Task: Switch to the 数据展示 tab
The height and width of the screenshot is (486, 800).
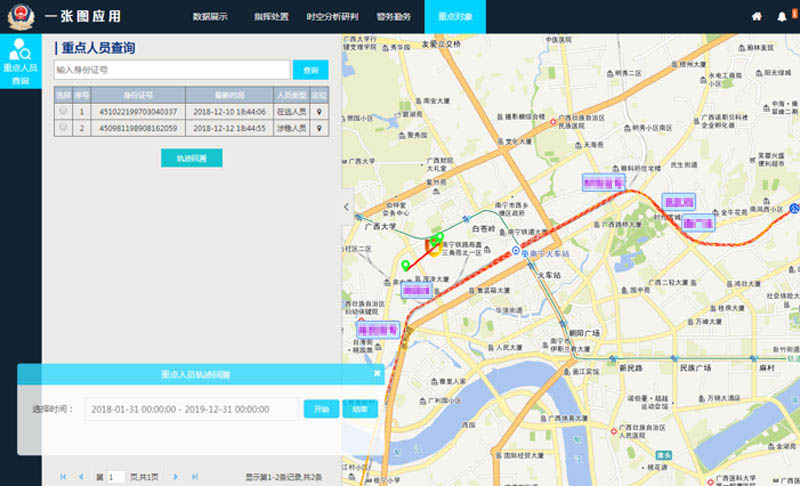Action: (210, 17)
